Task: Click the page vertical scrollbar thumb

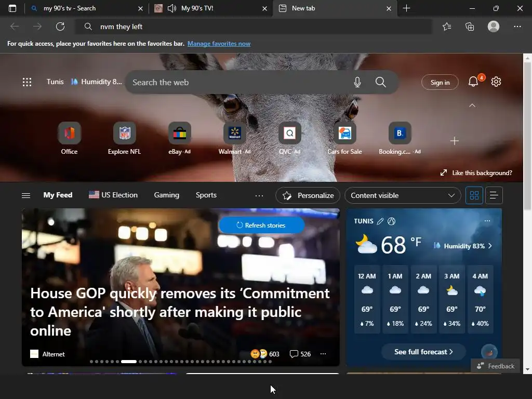Action: click(x=527, y=136)
